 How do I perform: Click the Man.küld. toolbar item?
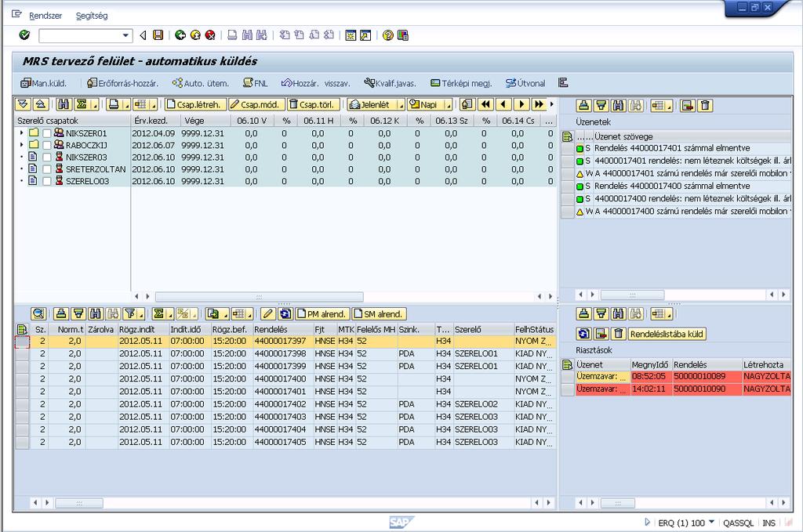[x=44, y=83]
